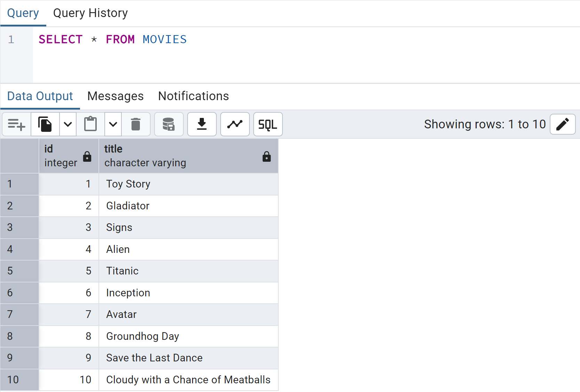580x392 pixels.
Task: Select the Toy Story cell
Action: pyautogui.click(x=189, y=184)
